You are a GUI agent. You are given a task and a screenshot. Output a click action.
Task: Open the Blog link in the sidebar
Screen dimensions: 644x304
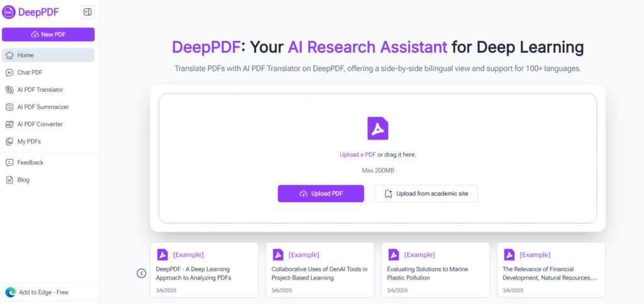point(48,179)
